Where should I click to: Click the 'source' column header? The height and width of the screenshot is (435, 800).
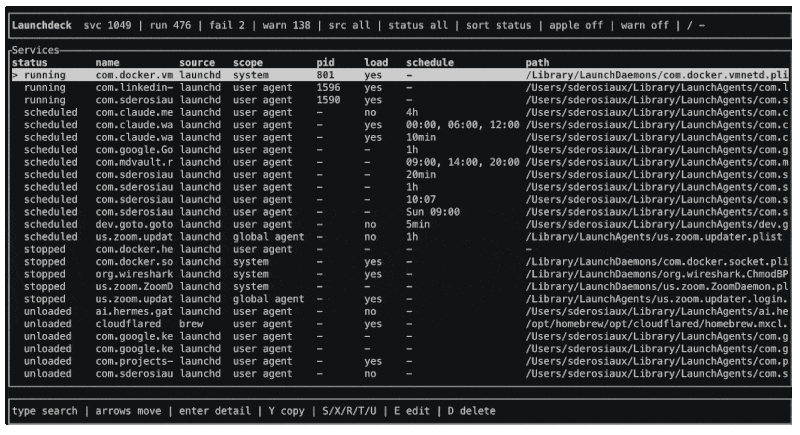click(x=197, y=62)
